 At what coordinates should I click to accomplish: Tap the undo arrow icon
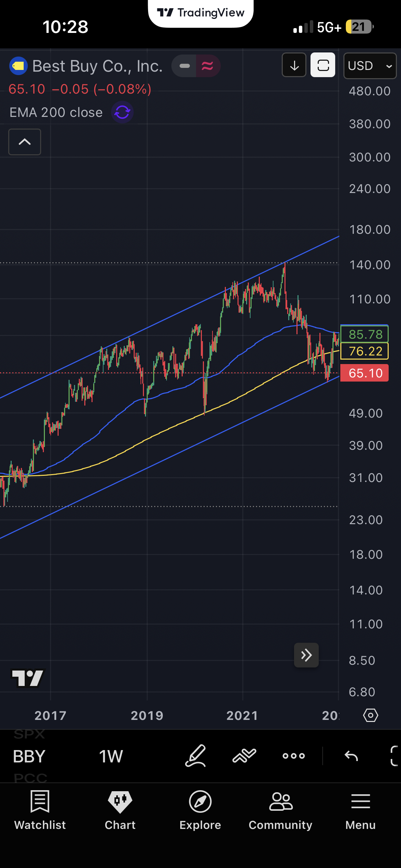coord(351,756)
